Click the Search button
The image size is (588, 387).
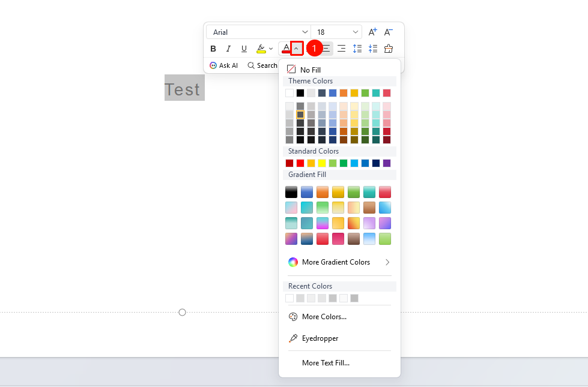point(262,65)
